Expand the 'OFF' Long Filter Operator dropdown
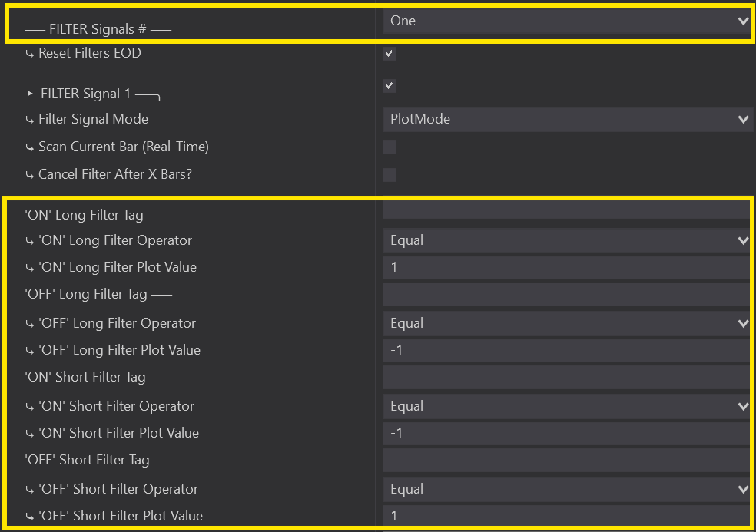 (x=565, y=323)
